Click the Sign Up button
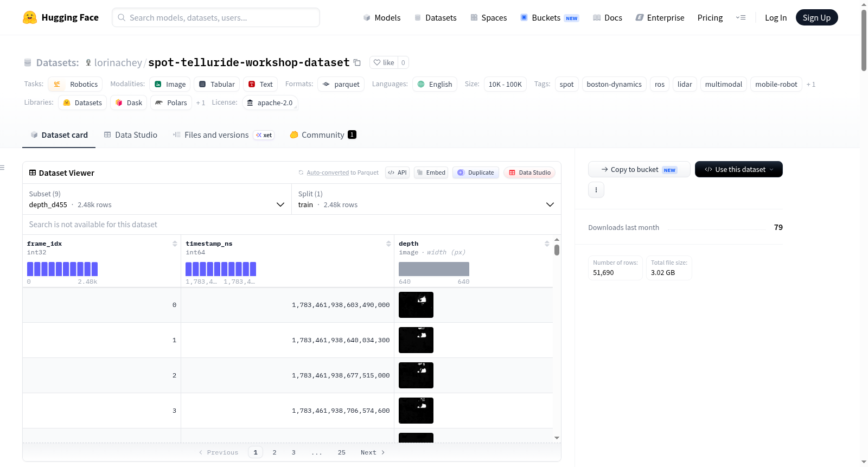The width and height of the screenshot is (868, 467). pos(816,17)
